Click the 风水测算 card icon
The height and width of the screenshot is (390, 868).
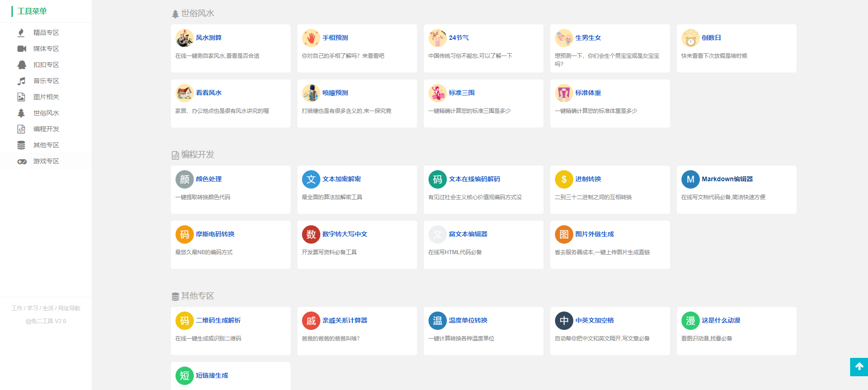[185, 38]
